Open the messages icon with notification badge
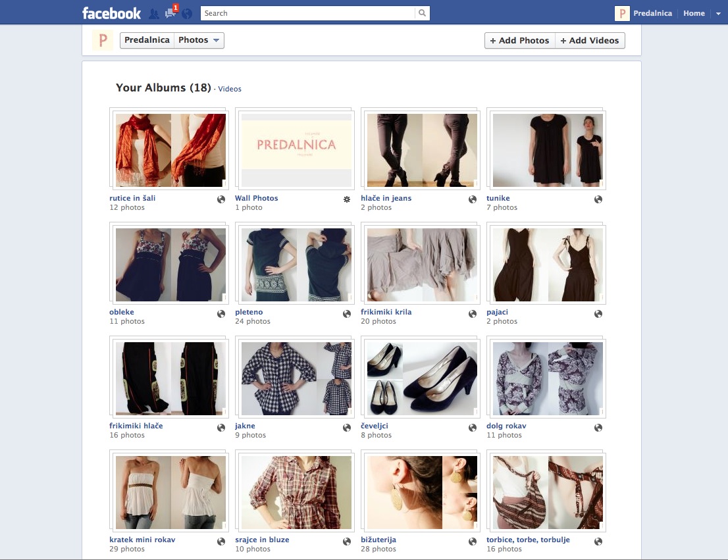The height and width of the screenshot is (560, 728). coord(170,13)
